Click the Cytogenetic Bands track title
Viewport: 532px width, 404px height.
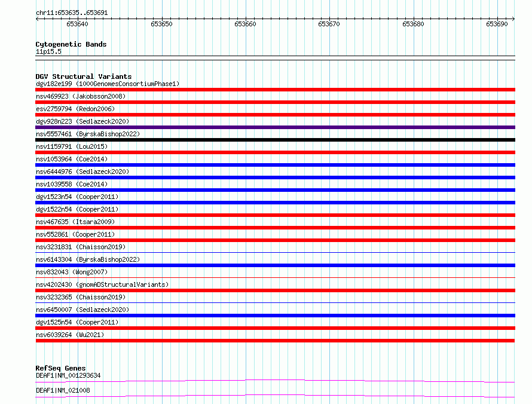(71, 44)
